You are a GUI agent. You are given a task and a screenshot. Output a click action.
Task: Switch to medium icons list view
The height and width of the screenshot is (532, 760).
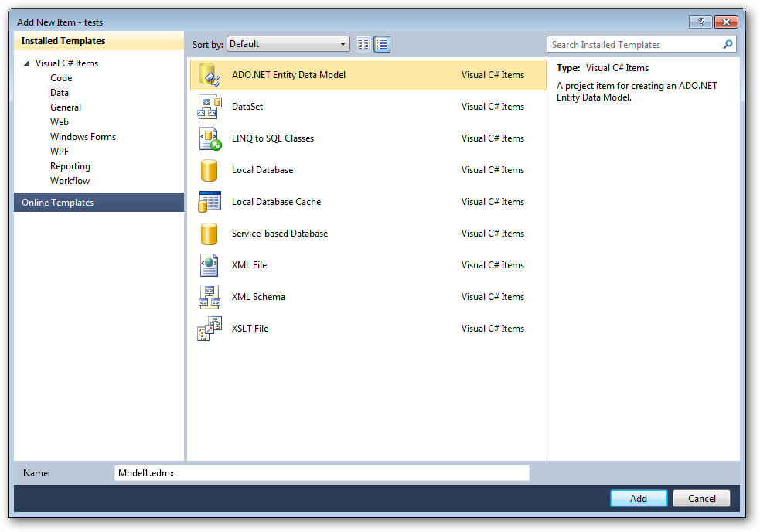click(382, 44)
